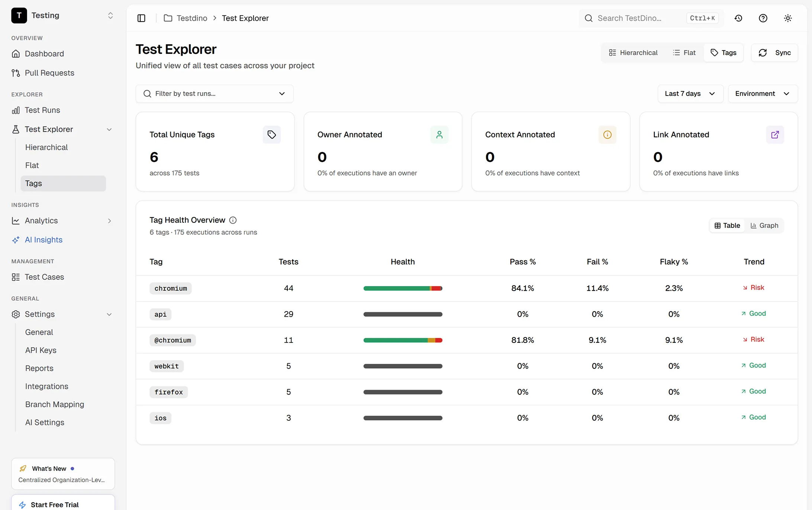Select the Tags view toggle
The width and height of the screenshot is (812, 510).
coord(723,52)
